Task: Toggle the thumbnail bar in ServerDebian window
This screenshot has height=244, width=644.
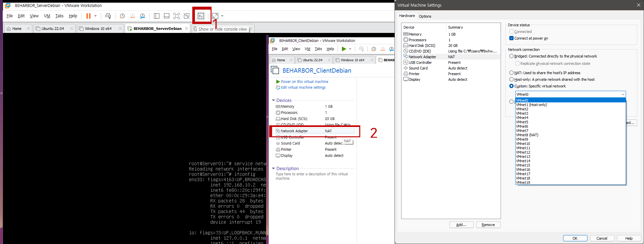Action: [167, 16]
